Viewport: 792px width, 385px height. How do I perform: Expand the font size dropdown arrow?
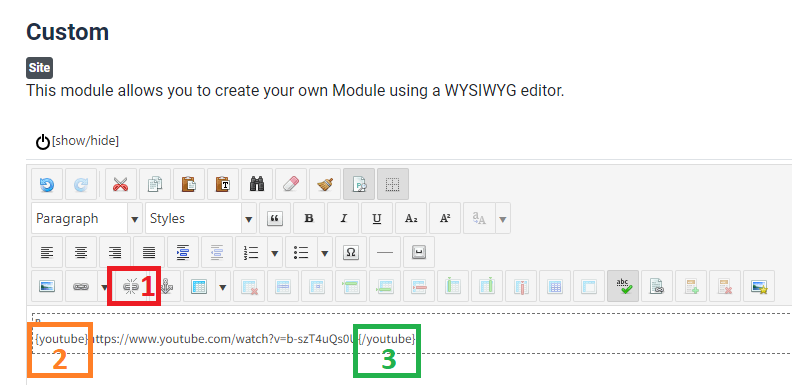[503, 219]
